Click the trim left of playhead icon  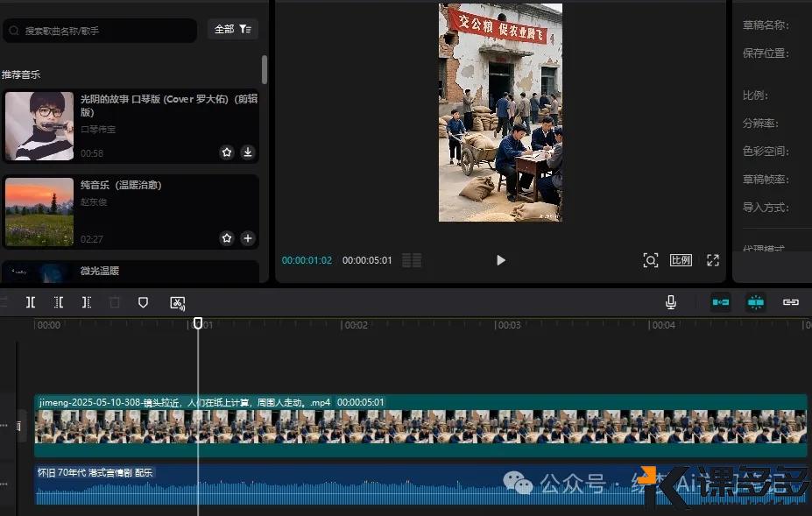pos(59,302)
